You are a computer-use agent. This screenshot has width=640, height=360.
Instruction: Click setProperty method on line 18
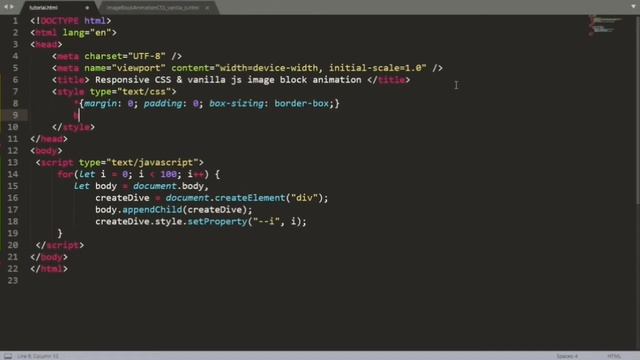pyautogui.click(x=217, y=222)
